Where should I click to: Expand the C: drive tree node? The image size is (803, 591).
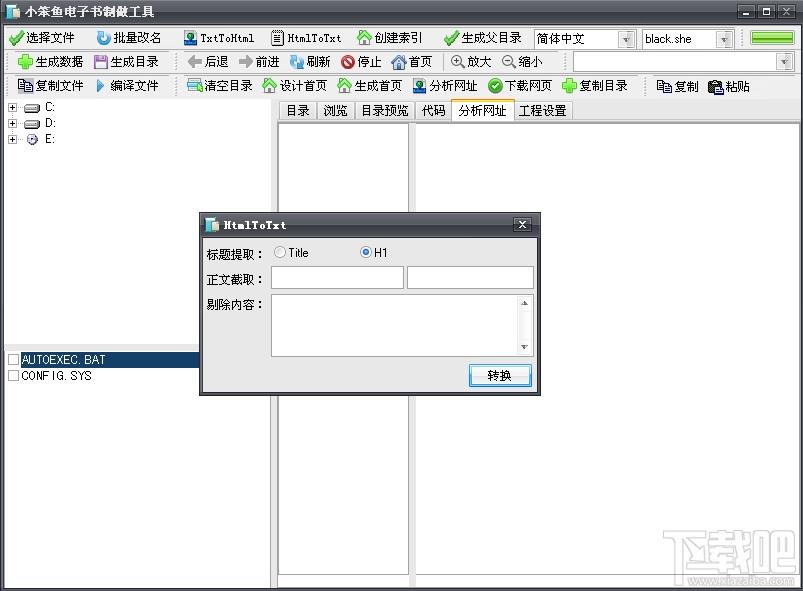(13, 107)
